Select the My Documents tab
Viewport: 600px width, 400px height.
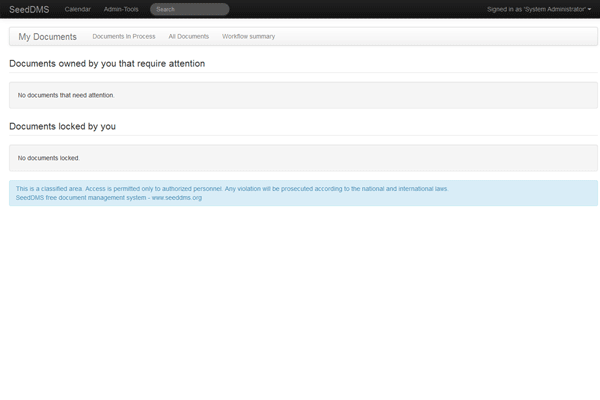(x=47, y=37)
